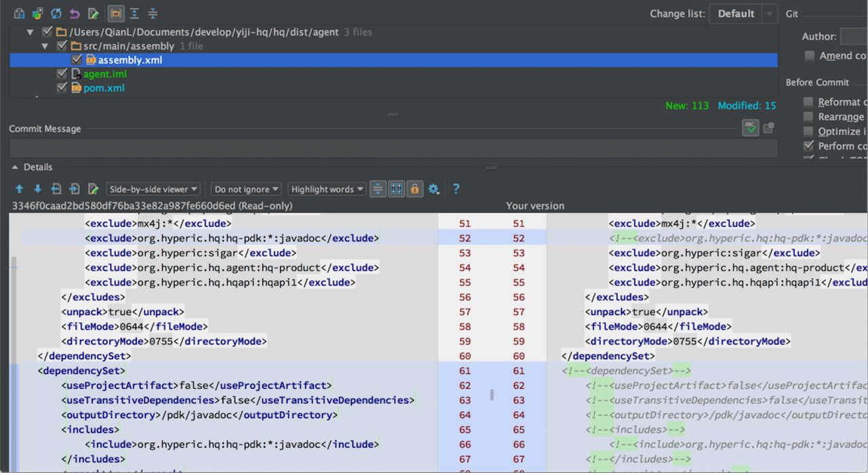
Task: Open diff help question mark
Action: (456, 189)
